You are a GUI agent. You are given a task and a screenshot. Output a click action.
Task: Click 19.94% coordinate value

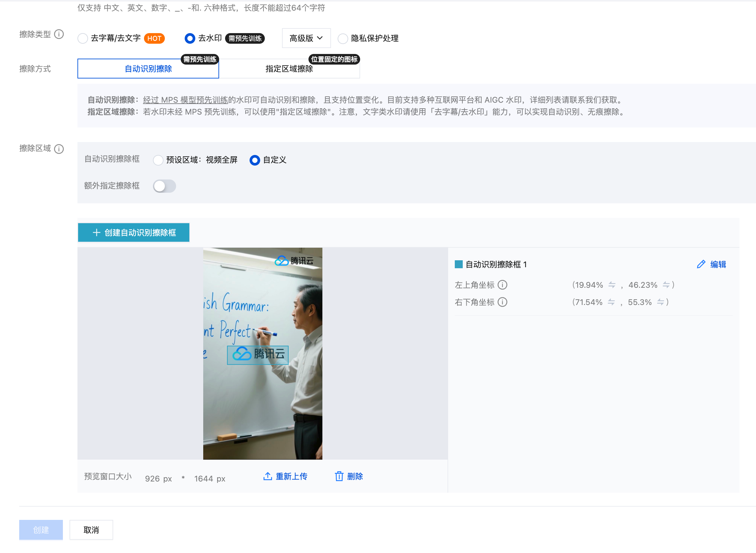(x=589, y=285)
